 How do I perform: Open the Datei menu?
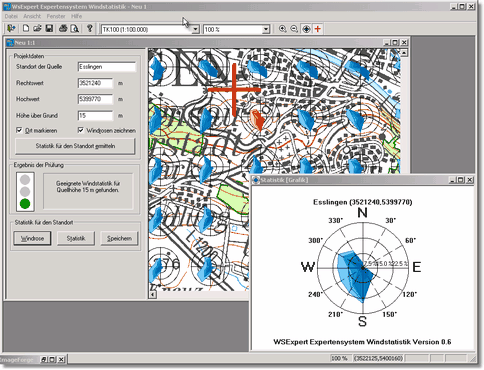(x=11, y=16)
